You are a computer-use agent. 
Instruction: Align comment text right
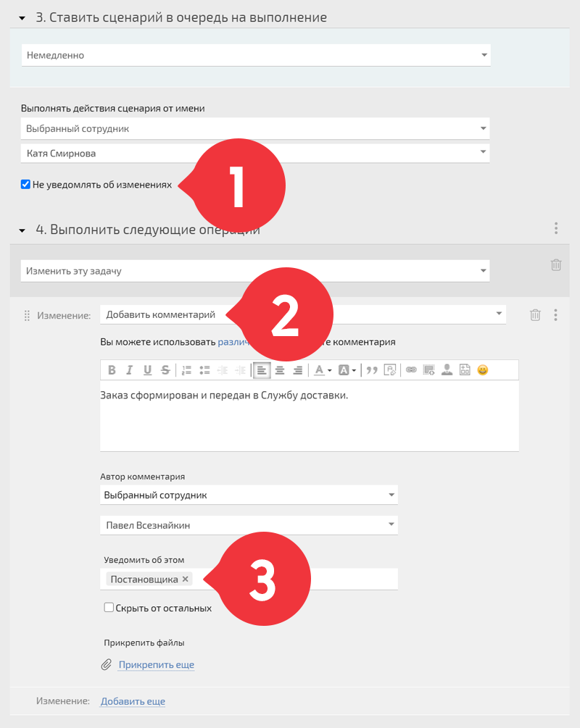(297, 370)
